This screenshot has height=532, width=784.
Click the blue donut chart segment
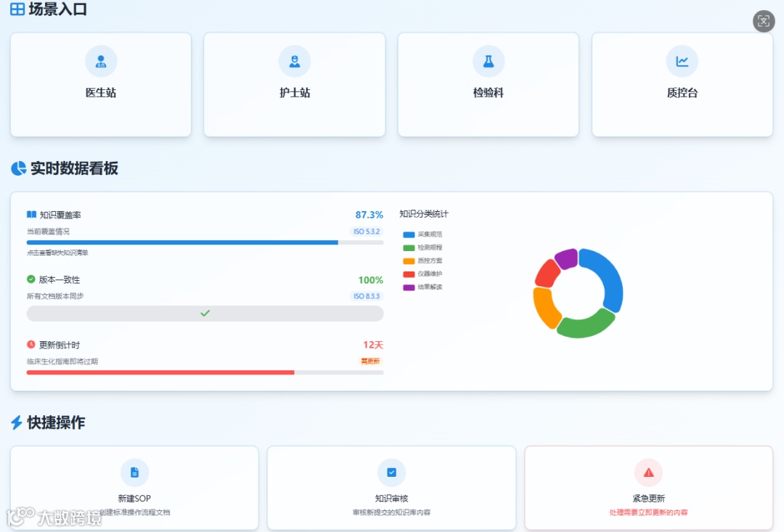[x=608, y=274]
